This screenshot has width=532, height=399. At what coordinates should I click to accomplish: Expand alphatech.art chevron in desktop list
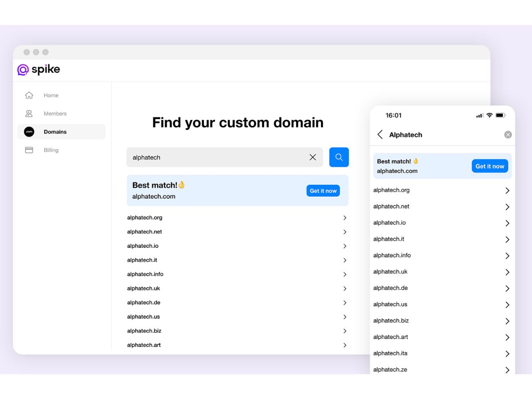(x=344, y=345)
